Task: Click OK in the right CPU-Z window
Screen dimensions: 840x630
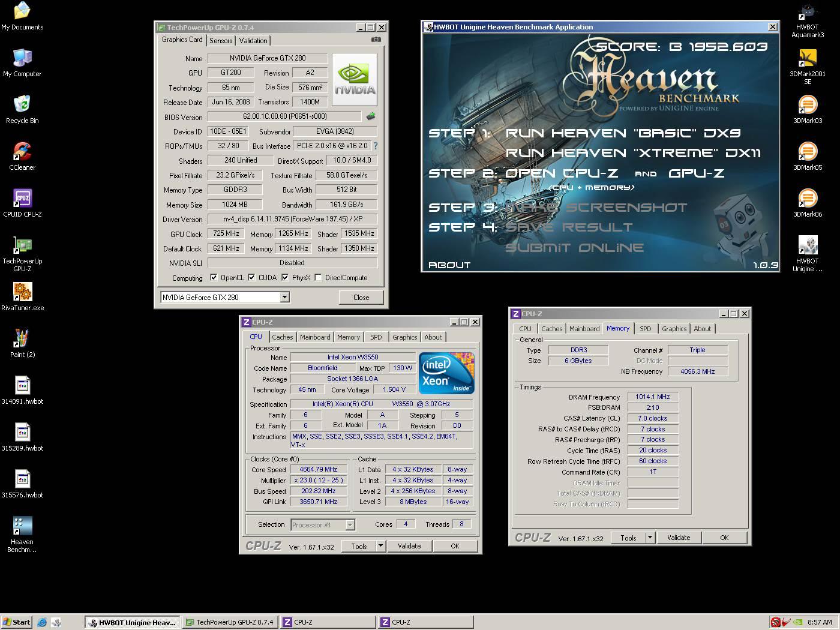Action: [724, 538]
